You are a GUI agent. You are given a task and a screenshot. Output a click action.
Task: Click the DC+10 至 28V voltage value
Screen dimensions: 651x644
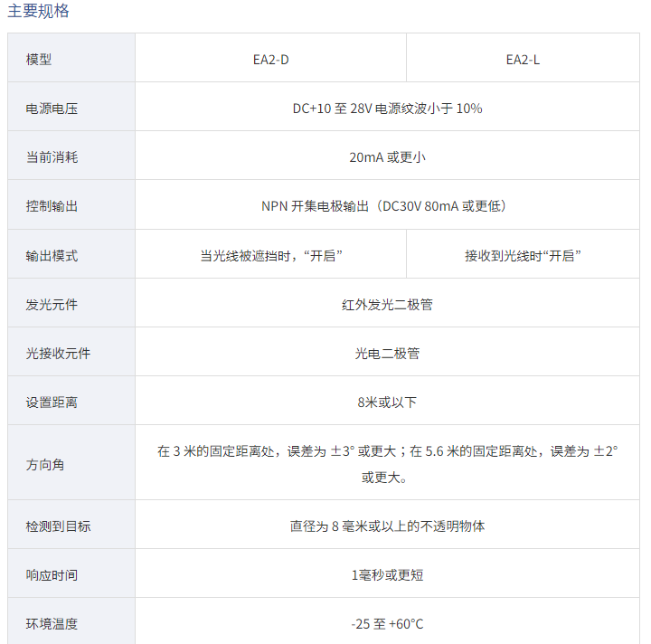pyautogui.click(x=387, y=109)
